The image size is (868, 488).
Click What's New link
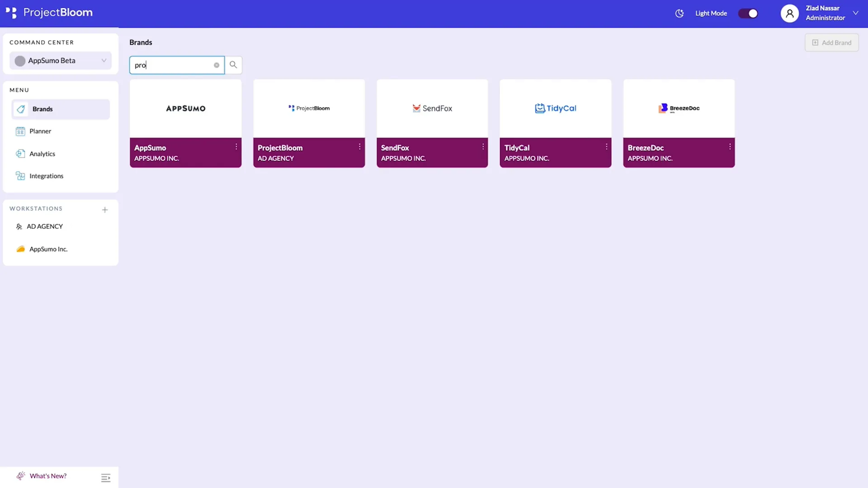point(48,476)
